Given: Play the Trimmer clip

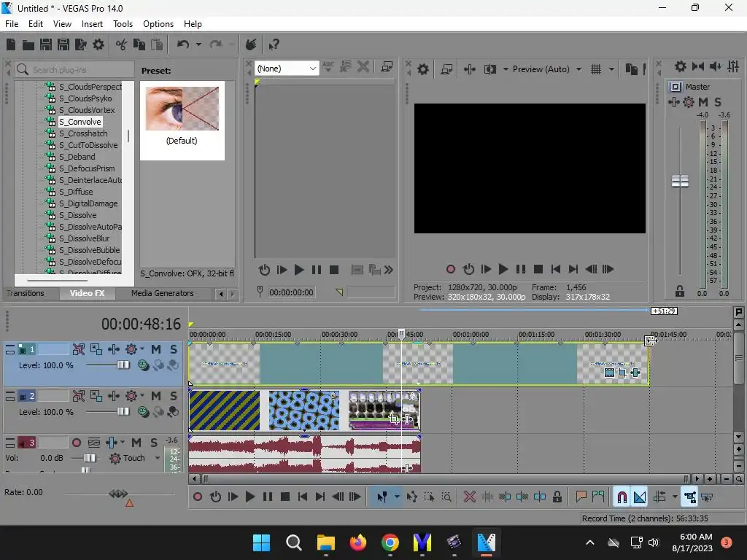Looking at the screenshot, I should [298, 270].
